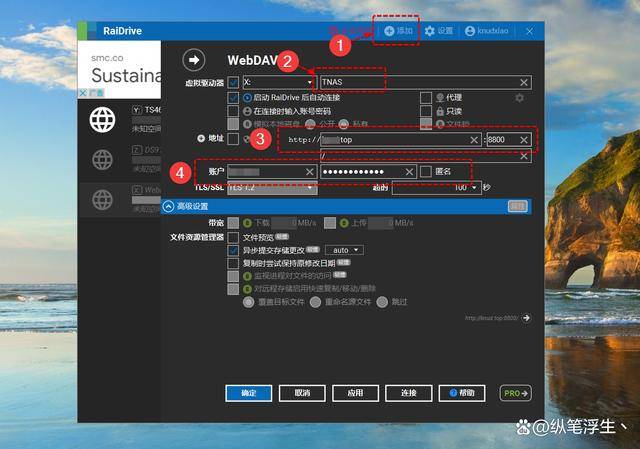
Task: Click the reset button on 高级设置 bar
Action: click(x=518, y=206)
